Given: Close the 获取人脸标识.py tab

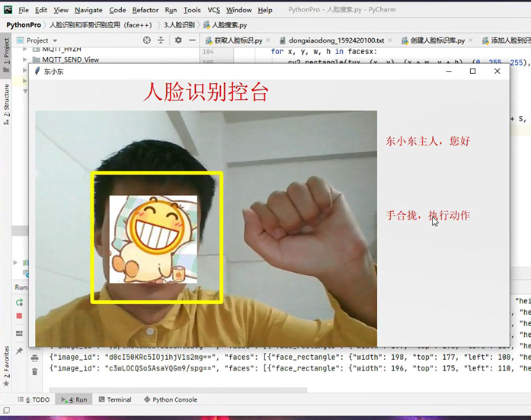Looking at the screenshot, I should coord(268,40).
